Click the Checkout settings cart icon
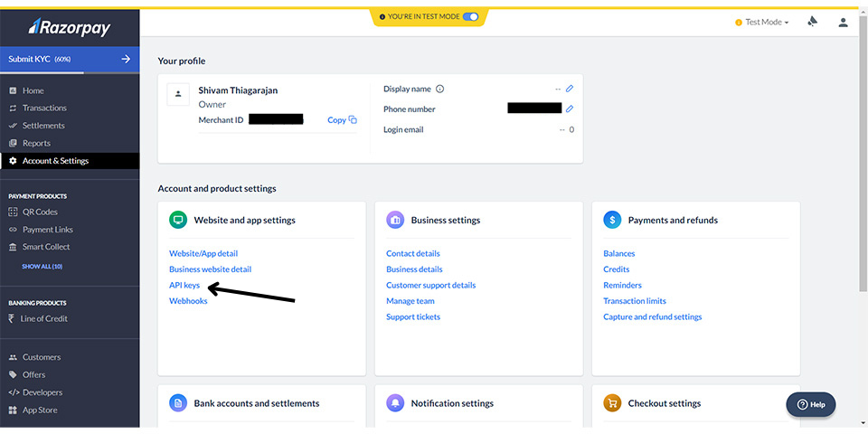The height and width of the screenshot is (434, 868). click(x=612, y=403)
